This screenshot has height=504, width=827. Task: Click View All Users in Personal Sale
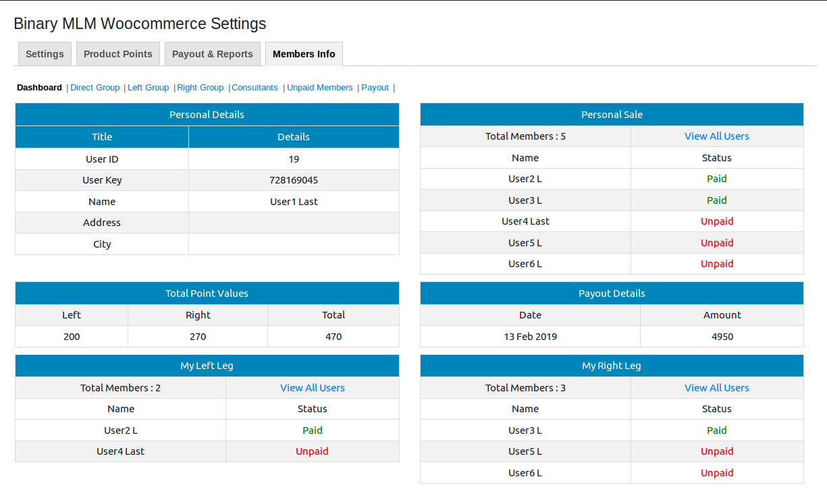coord(716,136)
